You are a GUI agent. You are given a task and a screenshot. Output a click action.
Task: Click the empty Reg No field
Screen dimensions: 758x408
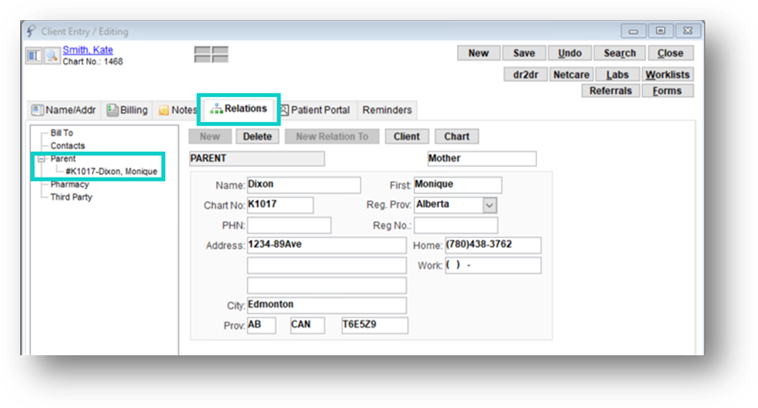pyautogui.click(x=456, y=225)
